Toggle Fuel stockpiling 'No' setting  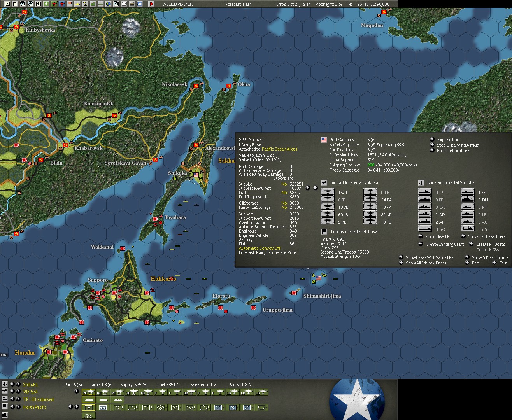(284, 192)
